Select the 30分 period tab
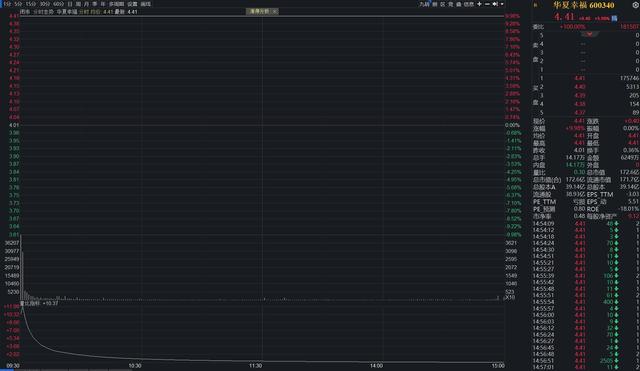Viewport: 640px width, 371px height. click(44, 4)
